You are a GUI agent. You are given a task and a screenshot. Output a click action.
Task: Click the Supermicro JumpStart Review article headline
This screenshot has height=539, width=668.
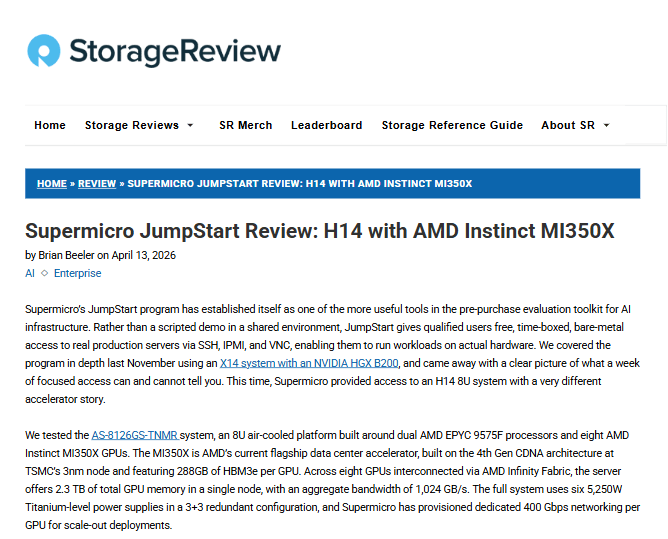tap(319, 232)
